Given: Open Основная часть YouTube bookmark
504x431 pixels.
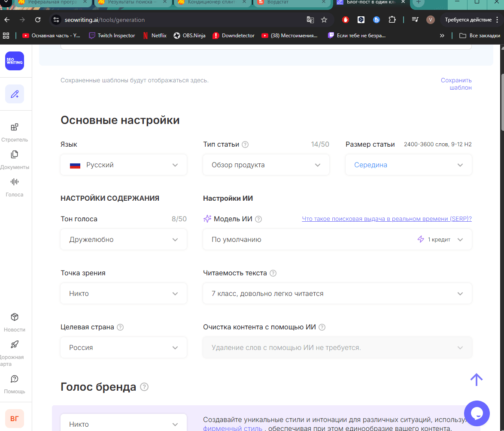Looking at the screenshot, I should pos(51,36).
